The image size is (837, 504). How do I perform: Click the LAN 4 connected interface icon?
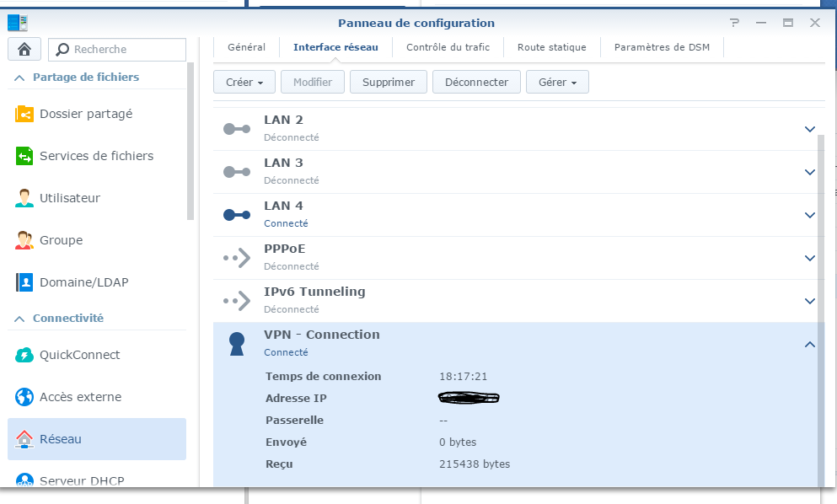pos(237,215)
